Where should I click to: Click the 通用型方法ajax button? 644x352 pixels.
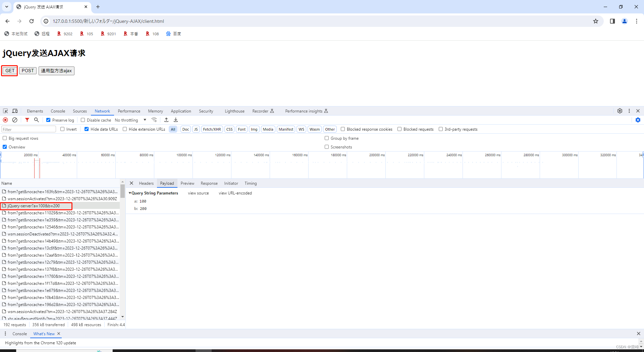coord(56,71)
